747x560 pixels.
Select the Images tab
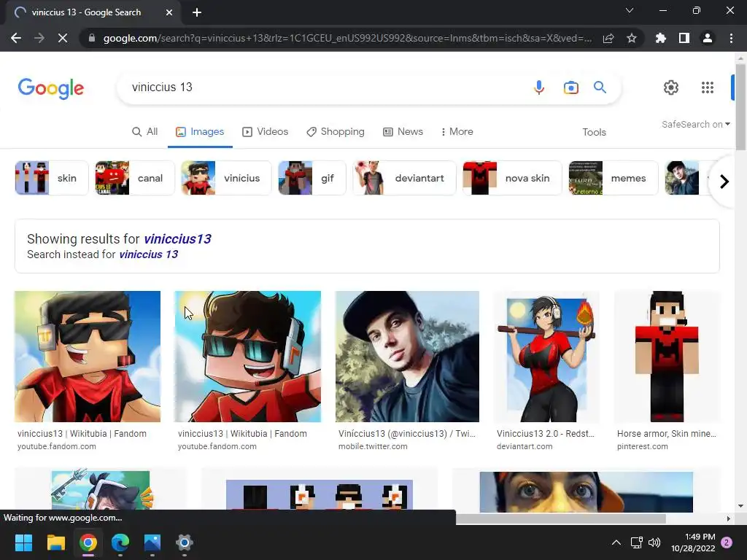click(x=200, y=132)
